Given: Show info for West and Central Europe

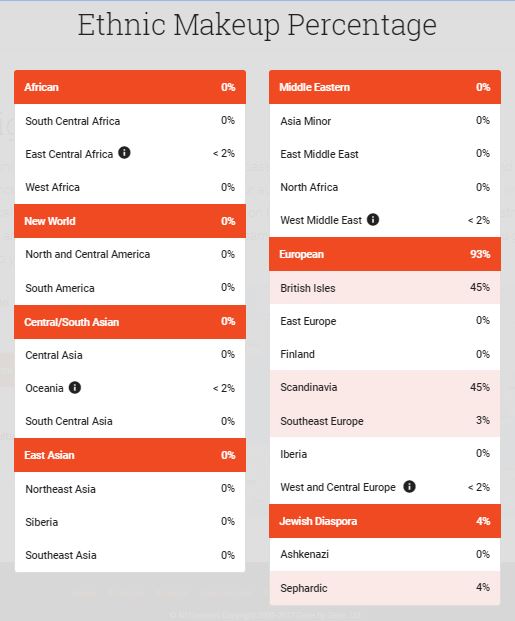Looking at the screenshot, I should (409, 486).
